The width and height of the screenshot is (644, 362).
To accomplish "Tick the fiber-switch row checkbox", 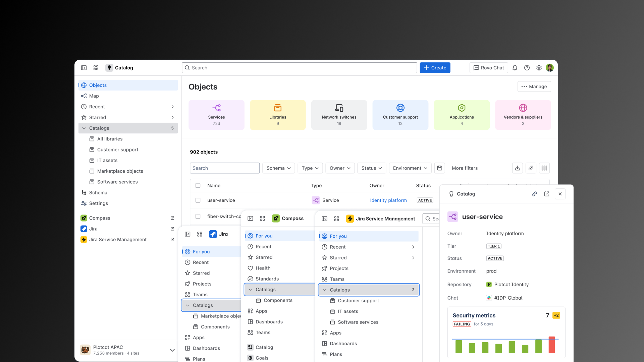I will click(198, 217).
